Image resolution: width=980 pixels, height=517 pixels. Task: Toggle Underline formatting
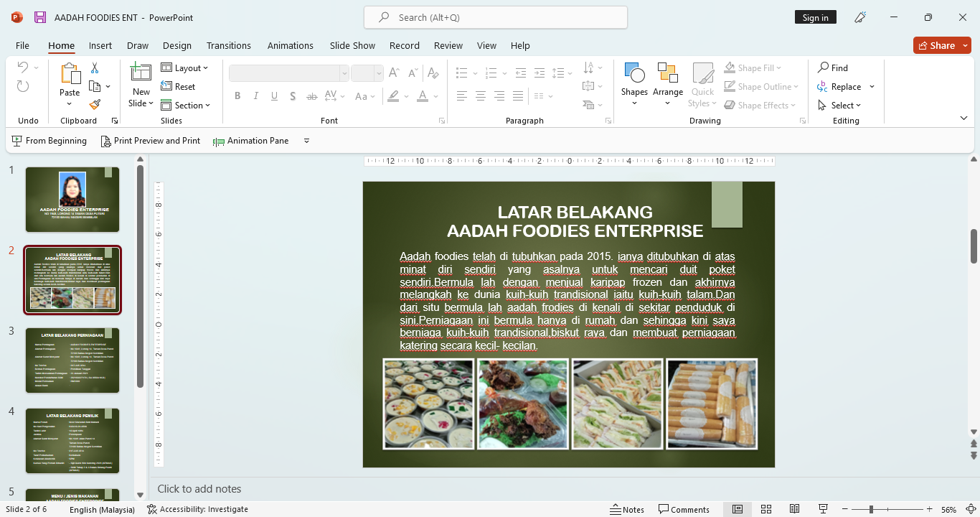[x=275, y=96]
